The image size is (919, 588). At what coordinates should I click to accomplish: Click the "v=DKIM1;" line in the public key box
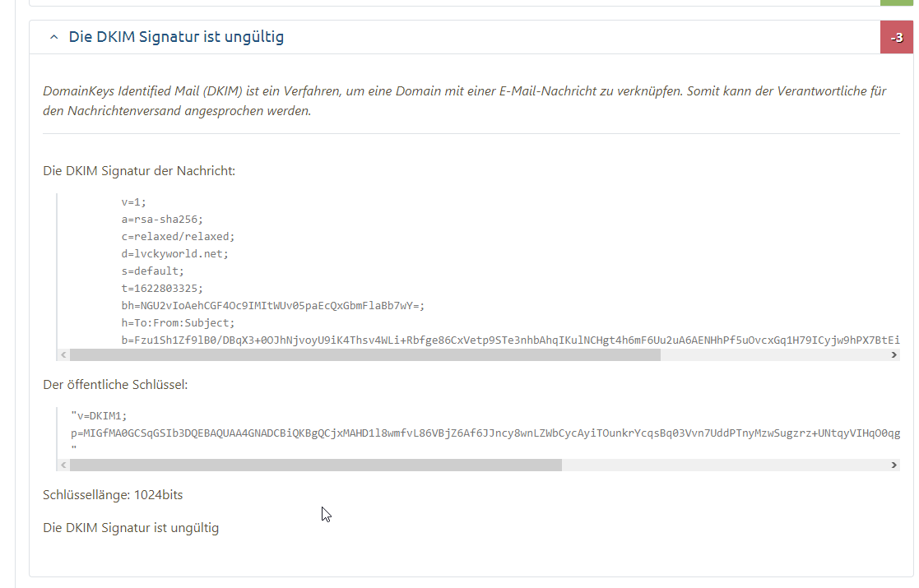(100, 414)
